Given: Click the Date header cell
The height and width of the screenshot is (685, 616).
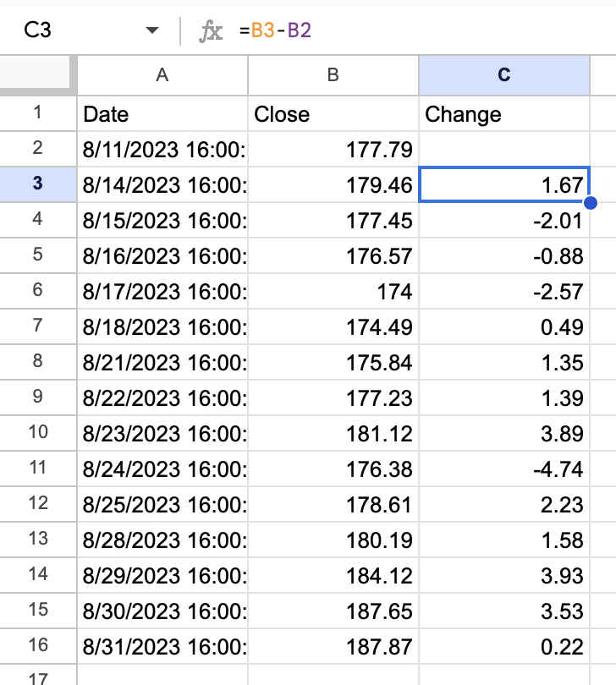Looking at the screenshot, I should click(x=162, y=113).
